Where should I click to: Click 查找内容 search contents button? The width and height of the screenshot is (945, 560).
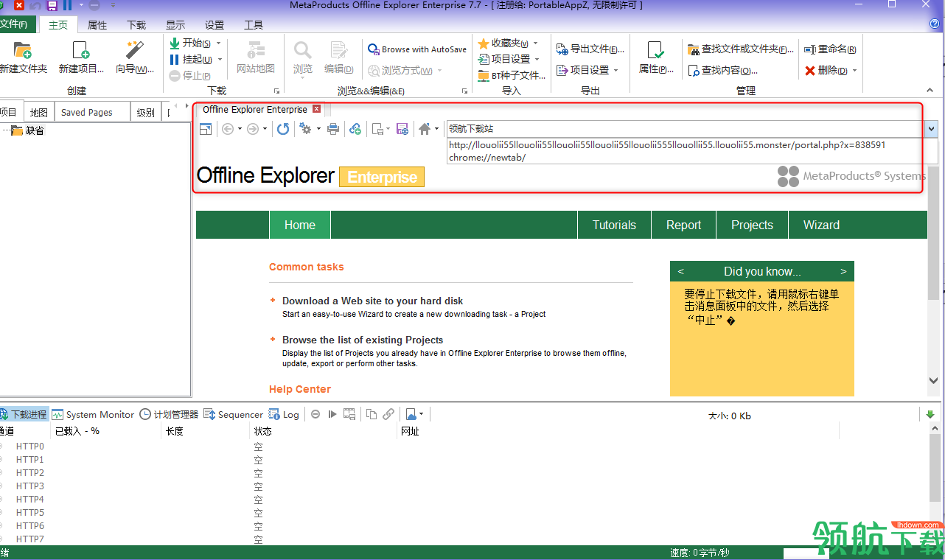click(722, 70)
